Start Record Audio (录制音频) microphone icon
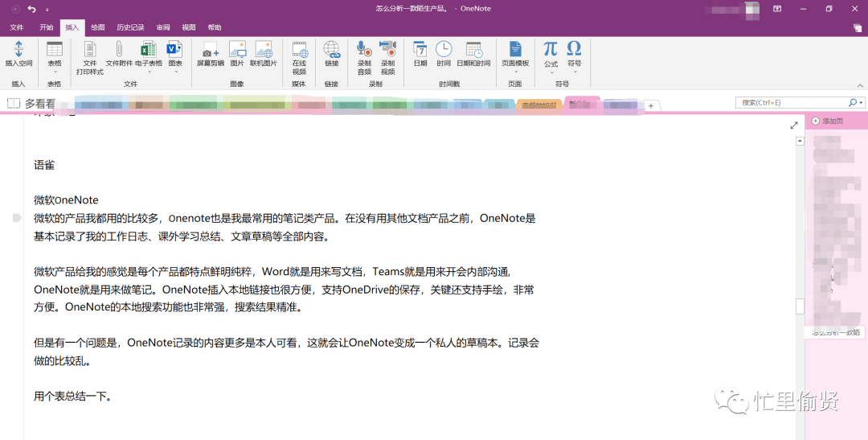This screenshot has height=440, width=868. pyautogui.click(x=364, y=50)
